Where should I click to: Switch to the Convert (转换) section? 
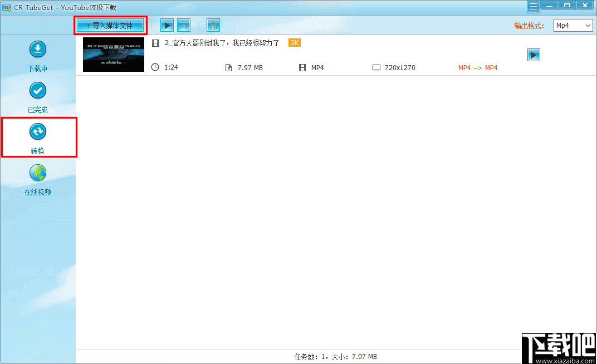(38, 139)
